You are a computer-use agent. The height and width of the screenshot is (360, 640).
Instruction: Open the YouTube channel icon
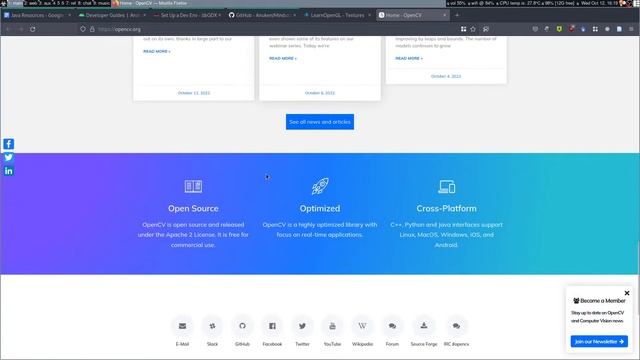(332, 326)
